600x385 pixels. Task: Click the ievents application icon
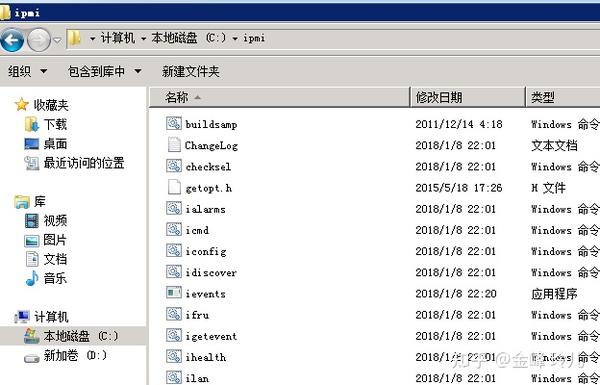[174, 293]
